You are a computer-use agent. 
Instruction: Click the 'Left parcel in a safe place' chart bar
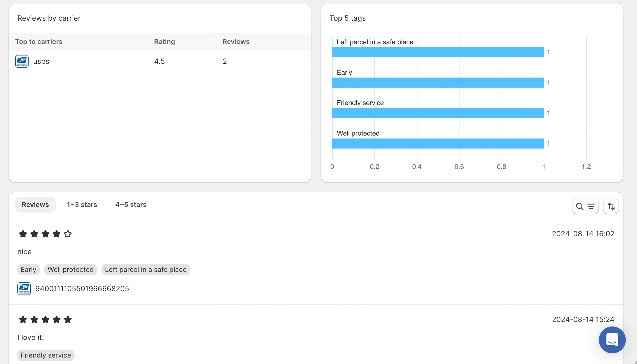click(x=438, y=52)
